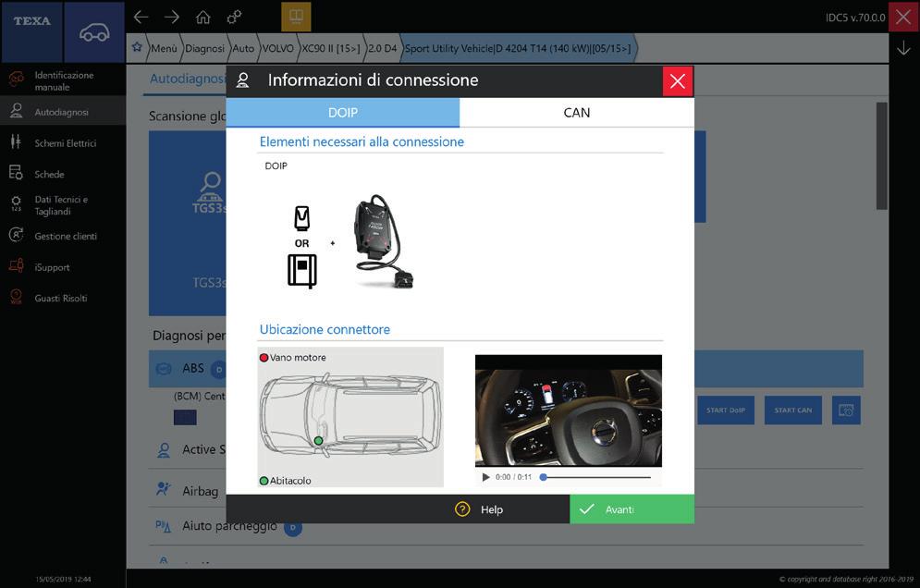Close the IDC5 application window

[x=903, y=17]
